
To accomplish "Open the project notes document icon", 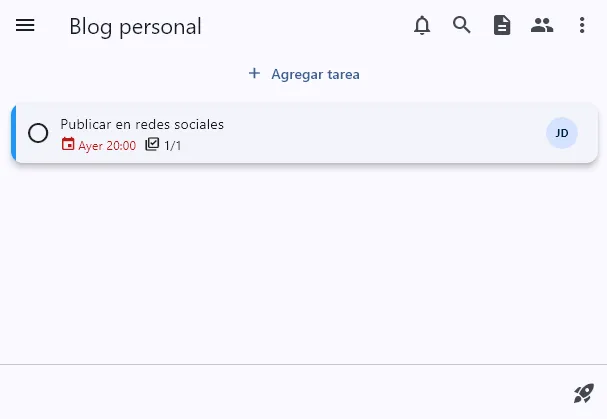I will (x=502, y=26).
